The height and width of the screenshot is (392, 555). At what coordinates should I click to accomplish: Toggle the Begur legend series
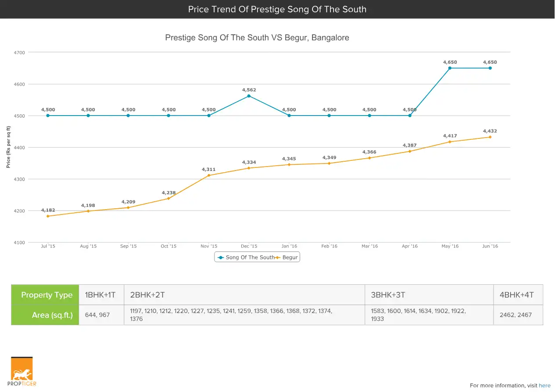click(x=289, y=258)
